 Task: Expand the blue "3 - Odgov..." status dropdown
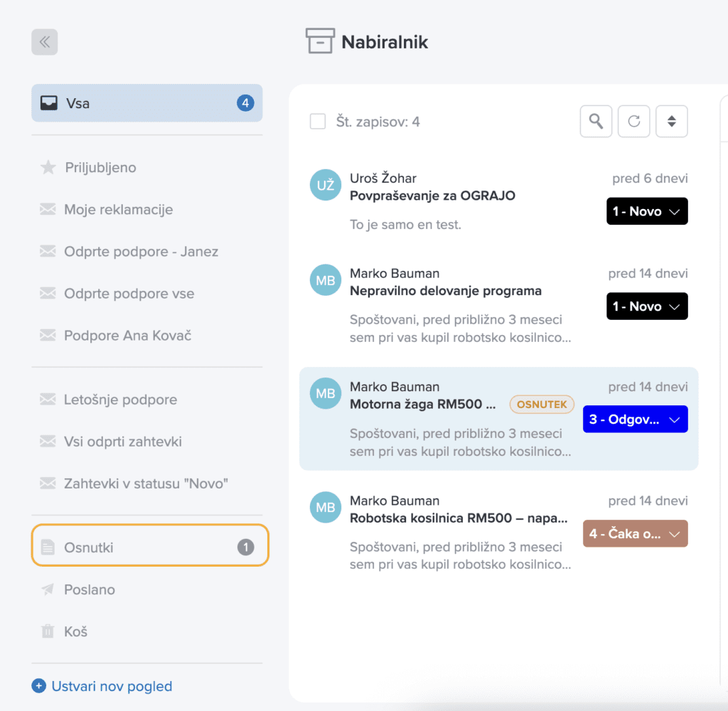(635, 419)
